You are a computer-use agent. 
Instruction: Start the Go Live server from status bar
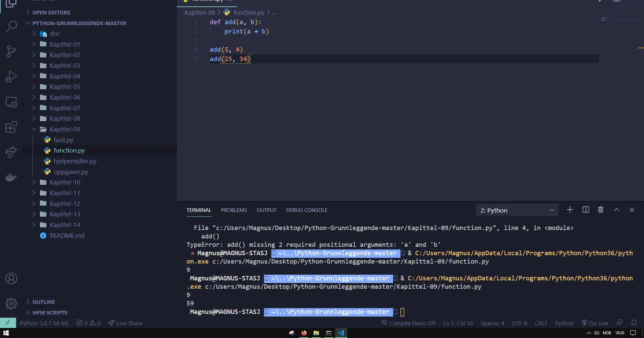point(595,323)
